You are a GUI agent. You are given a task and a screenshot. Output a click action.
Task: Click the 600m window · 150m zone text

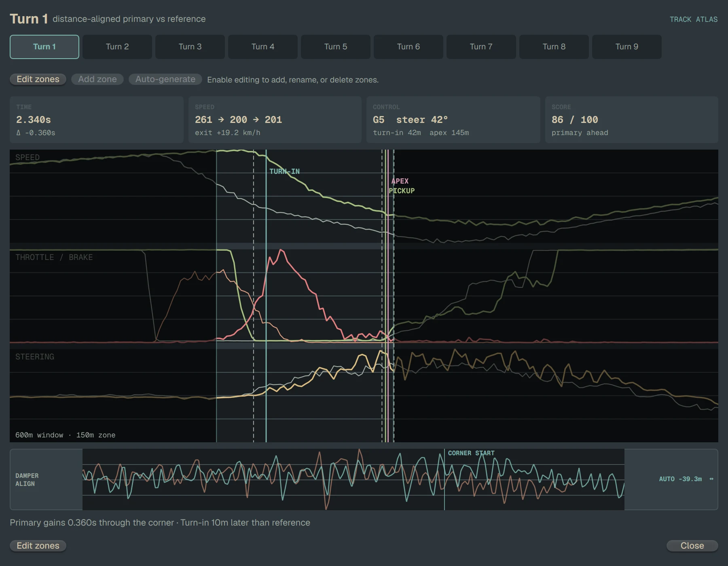pyautogui.click(x=66, y=435)
